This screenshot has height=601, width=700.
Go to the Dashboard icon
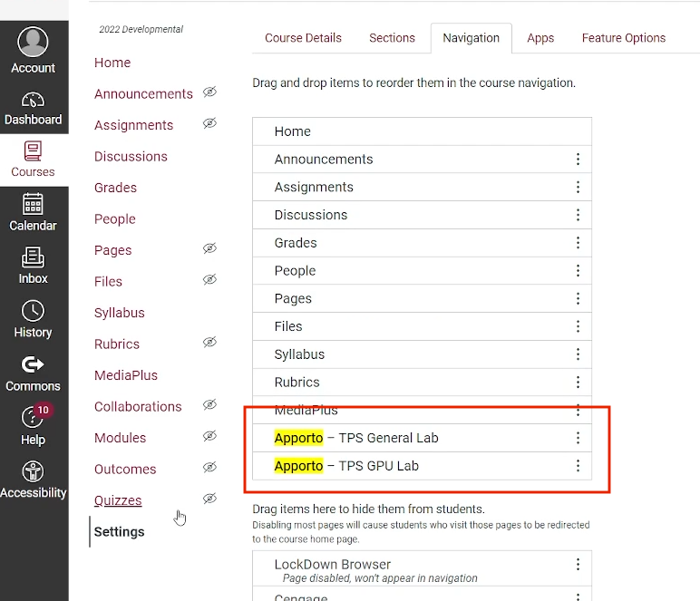(x=34, y=100)
